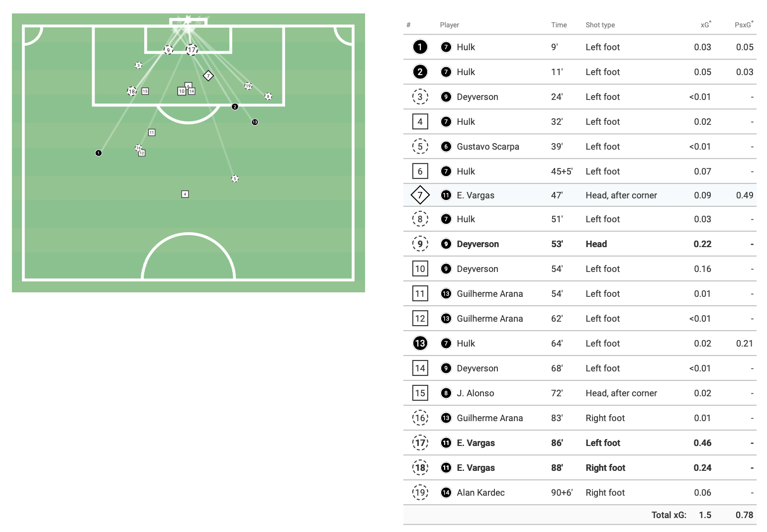The image size is (767, 532).
Task: Click the Total xG summary row
Action: click(x=580, y=515)
